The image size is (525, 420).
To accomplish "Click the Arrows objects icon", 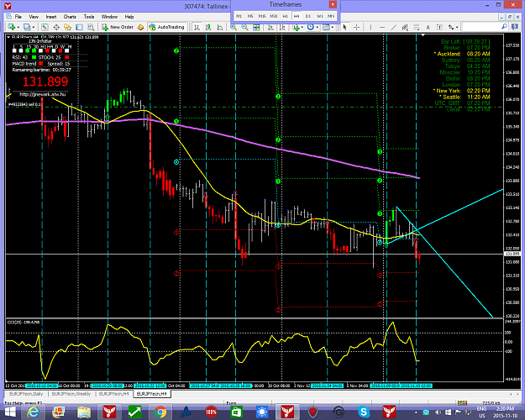I will [451, 27].
